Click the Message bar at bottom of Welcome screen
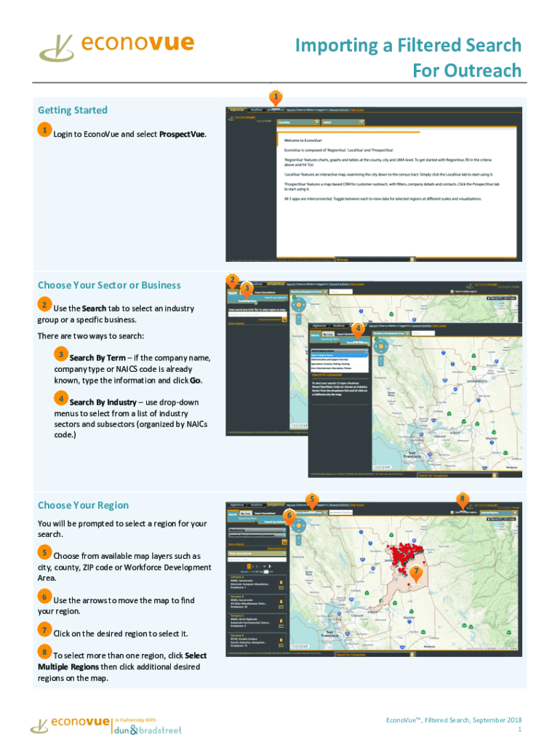 point(374,258)
